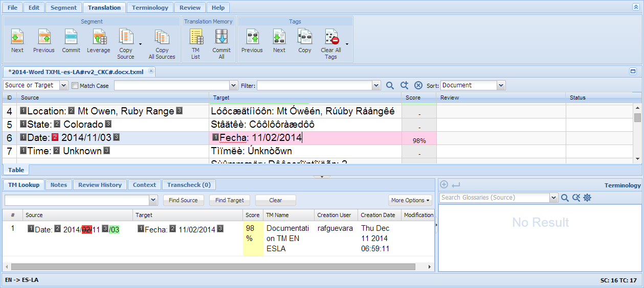Image resolution: width=644 pixels, height=288 pixels.
Task: Clear the filter with the X icon
Action: [x=418, y=85]
